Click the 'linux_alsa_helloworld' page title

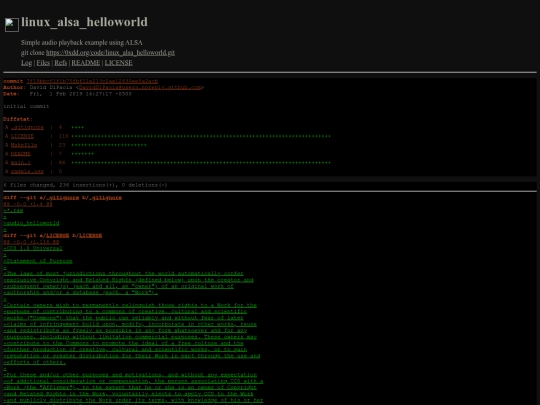(84, 22)
